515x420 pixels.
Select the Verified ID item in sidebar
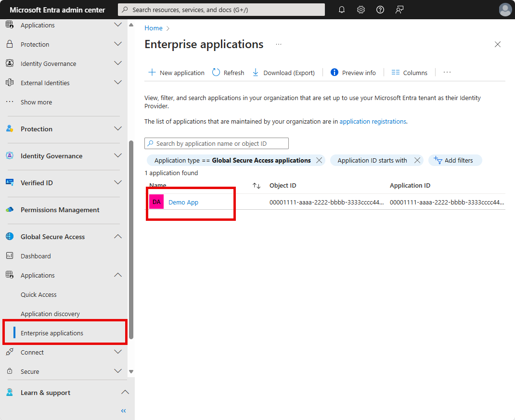(36, 183)
